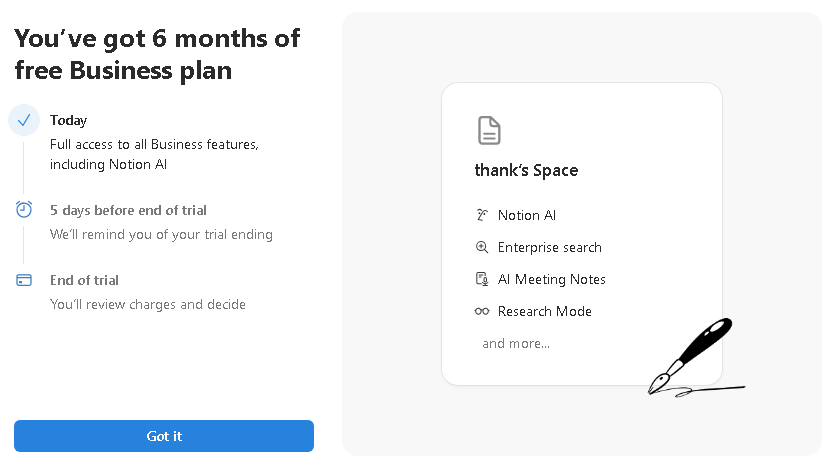829x471 pixels.
Task: Click the Notion AI feature label
Action: pyautogui.click(x=527, y=215)
